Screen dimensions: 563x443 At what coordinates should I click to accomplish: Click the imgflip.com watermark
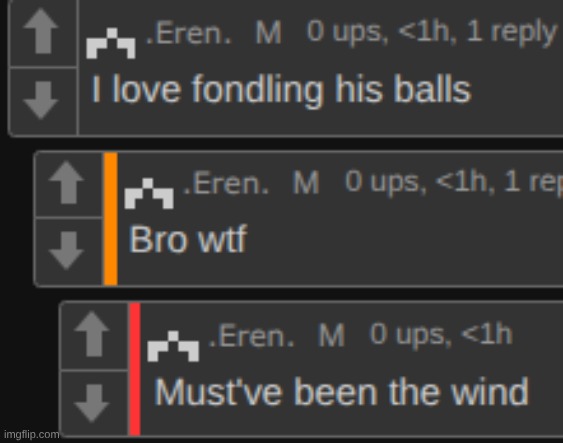click(32, 435)
